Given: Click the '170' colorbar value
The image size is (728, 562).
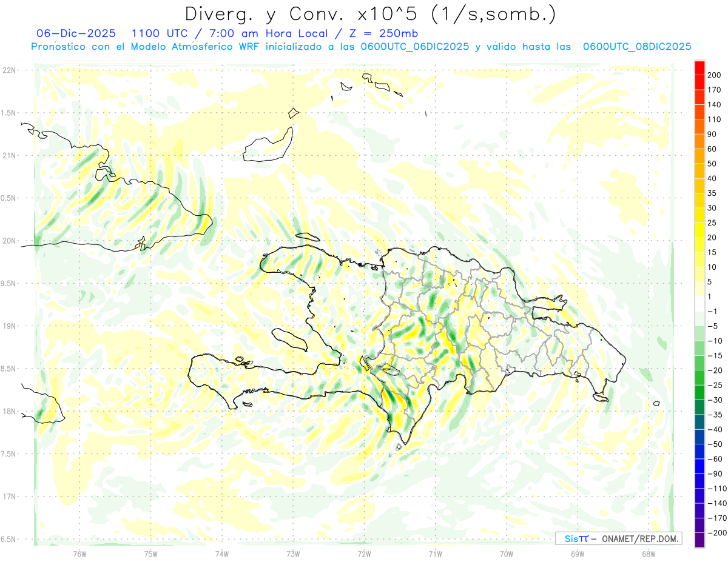Looking at the screenshot, I should 714,90.
